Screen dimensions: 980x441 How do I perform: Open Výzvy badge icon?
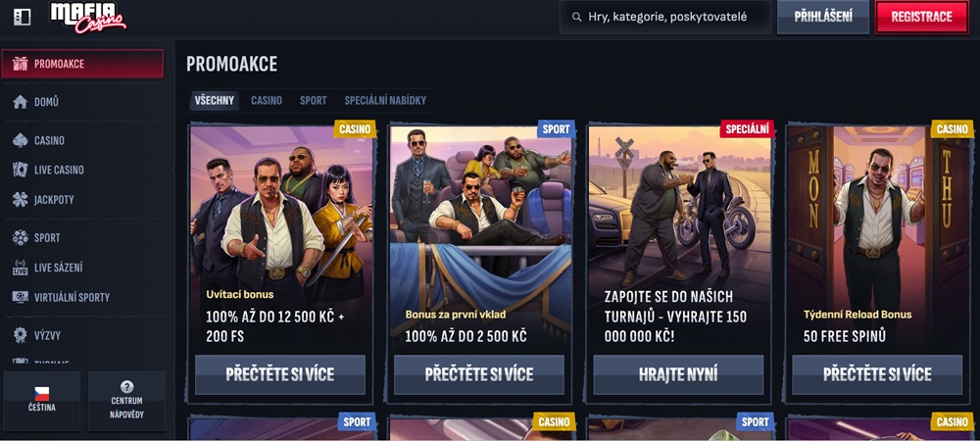[x=20, y=335]
